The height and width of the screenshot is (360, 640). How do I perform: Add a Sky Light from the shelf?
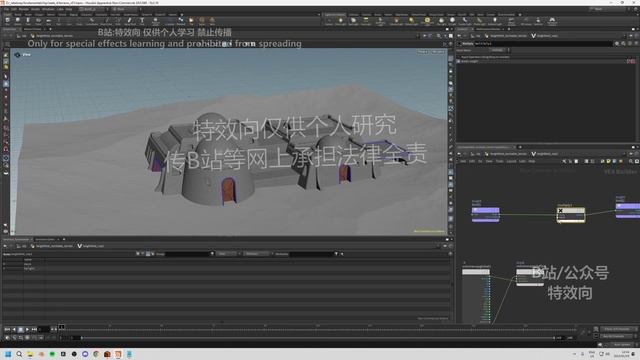441,21
